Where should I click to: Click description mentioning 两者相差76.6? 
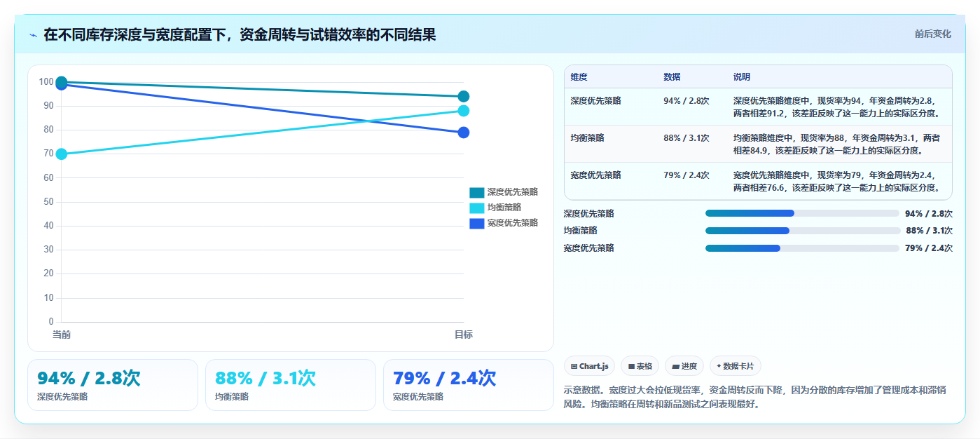[x=837, y=181]
